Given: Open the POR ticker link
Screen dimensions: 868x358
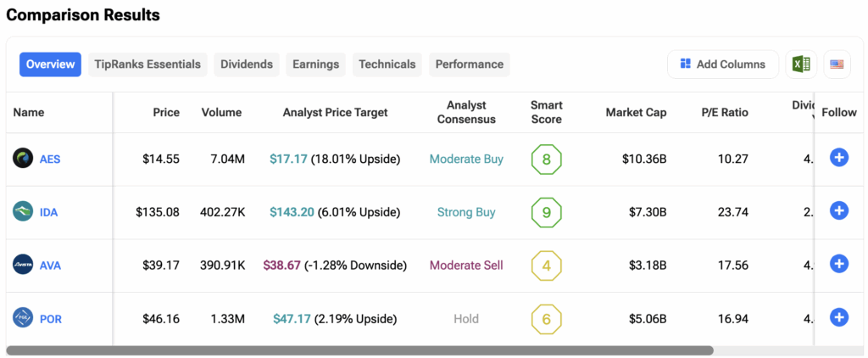Looking at the screenshot, I should pyautogui.click(x=51, y=319).
